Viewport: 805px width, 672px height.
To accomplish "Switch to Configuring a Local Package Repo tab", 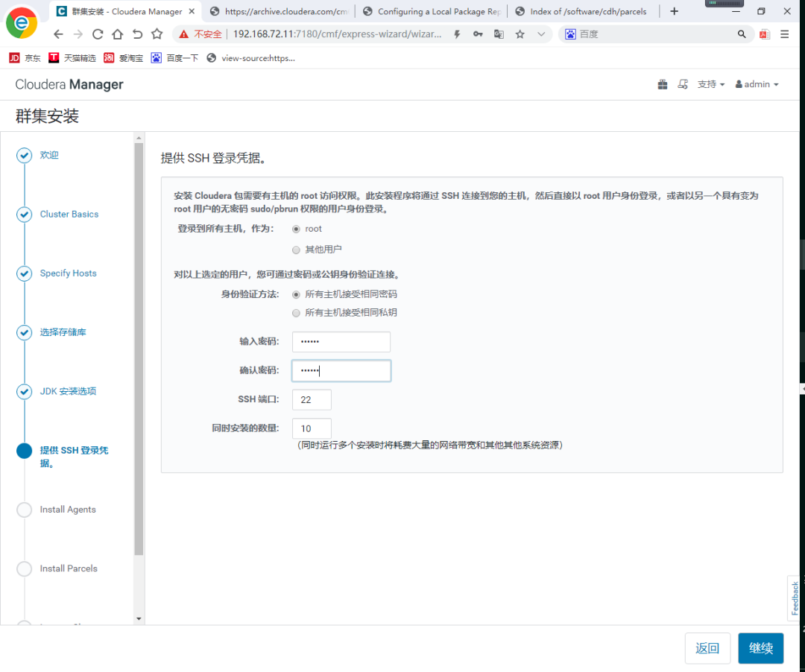I will pyautogui.click(x=432, y=11).
